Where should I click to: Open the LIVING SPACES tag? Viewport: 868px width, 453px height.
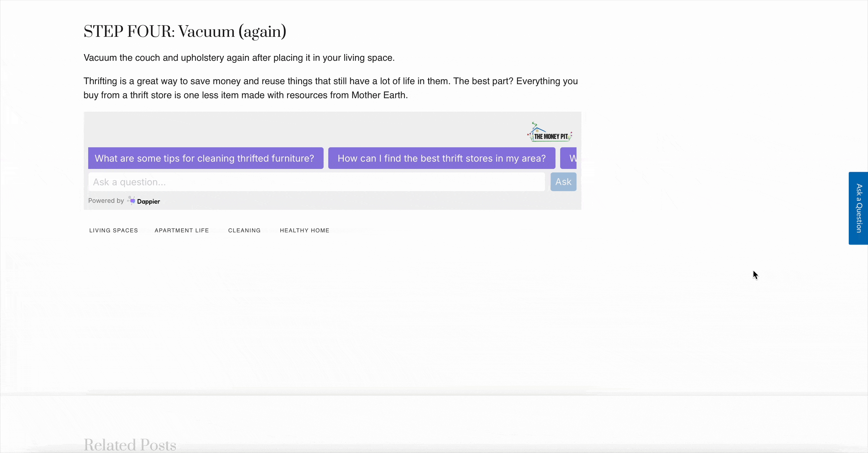[114, 230]
